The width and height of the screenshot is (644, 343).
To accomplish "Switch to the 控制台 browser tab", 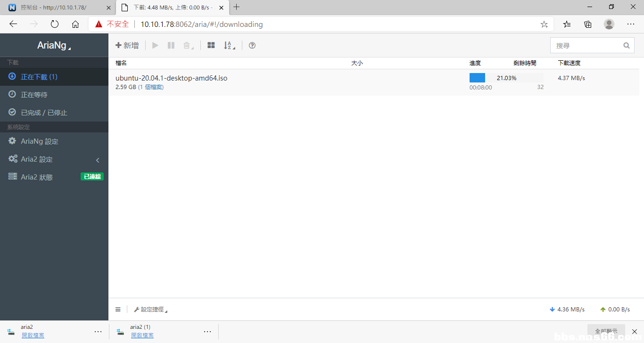I will click(54, 7).
